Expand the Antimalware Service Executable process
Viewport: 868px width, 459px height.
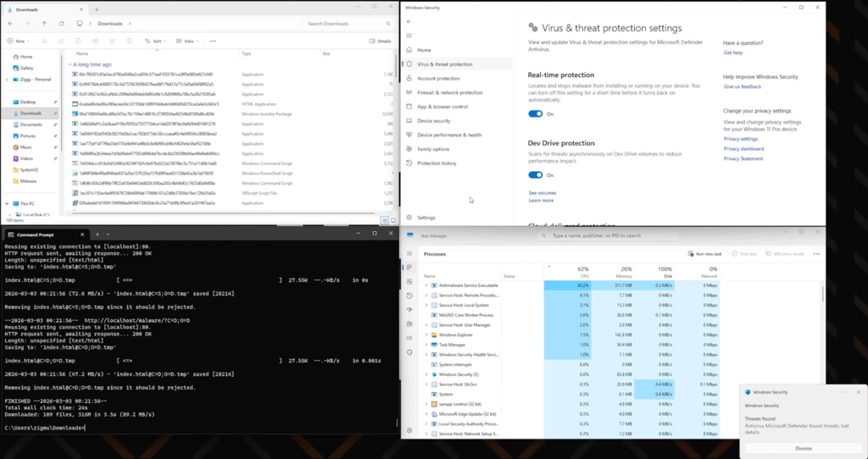pos(426,285)
